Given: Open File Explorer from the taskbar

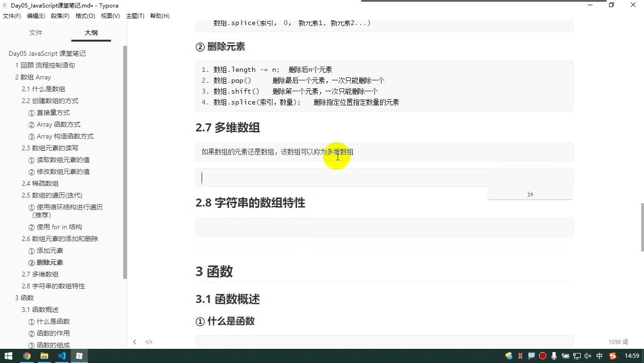Looking at the screenshot, I should point(44,356).
